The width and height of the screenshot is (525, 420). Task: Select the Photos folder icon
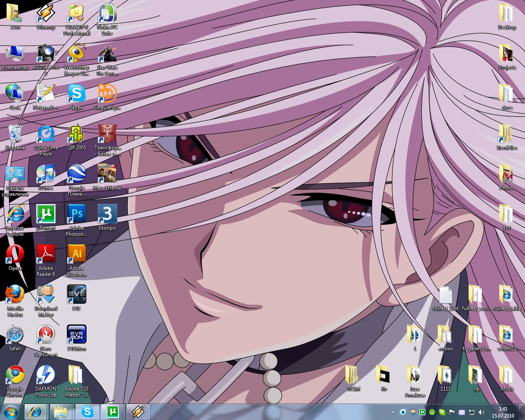tap(507, 177)
